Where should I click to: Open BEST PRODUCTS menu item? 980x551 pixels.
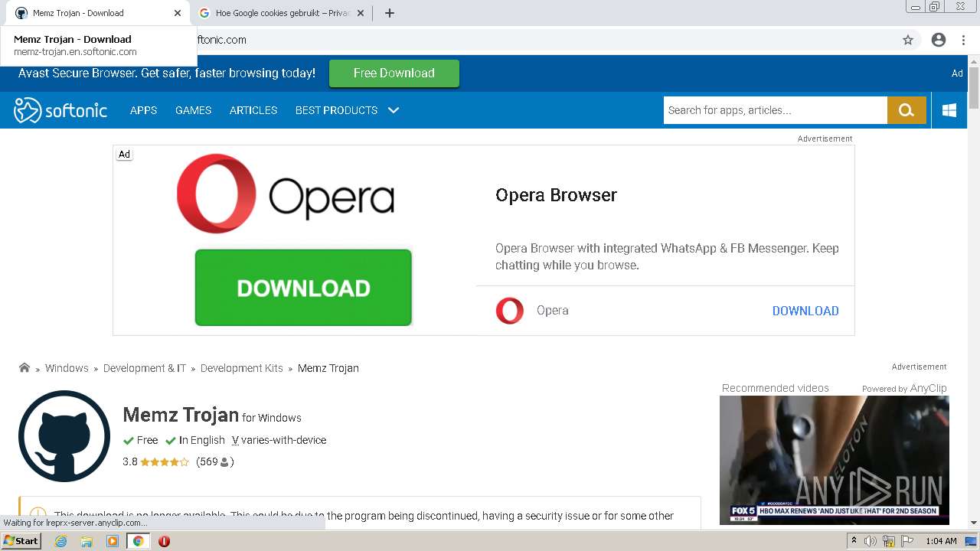(336, 110)
